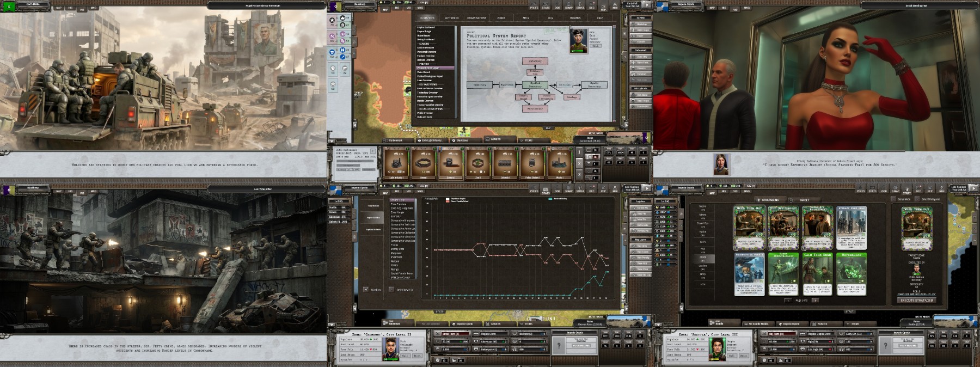
Task: Select asset page 2 button
Action: (x=579, y=163)
